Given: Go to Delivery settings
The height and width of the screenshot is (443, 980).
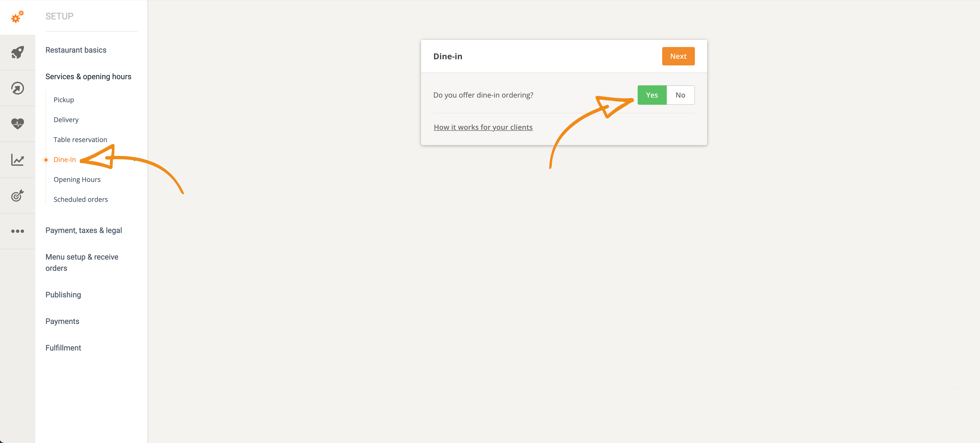Looking at the screenshot, I should point(66,120).
